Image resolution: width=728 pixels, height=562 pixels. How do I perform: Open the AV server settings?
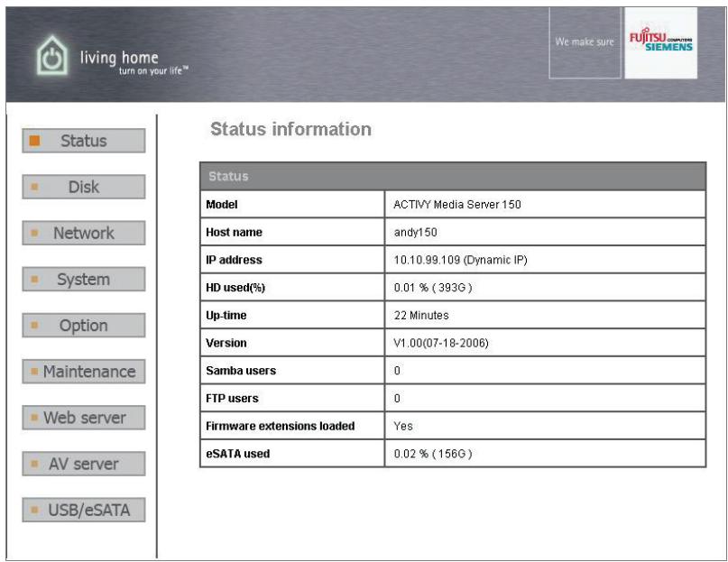click(x=84, y=464)
